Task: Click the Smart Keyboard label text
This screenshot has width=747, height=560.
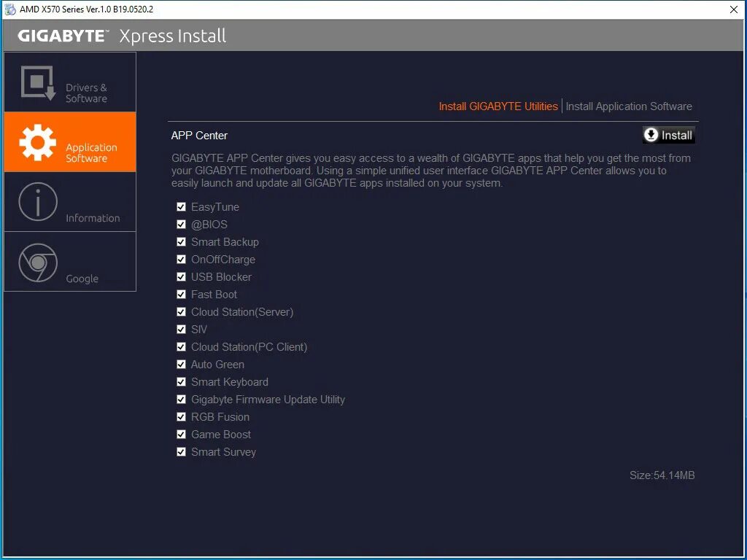Action: tap(230, 382)
